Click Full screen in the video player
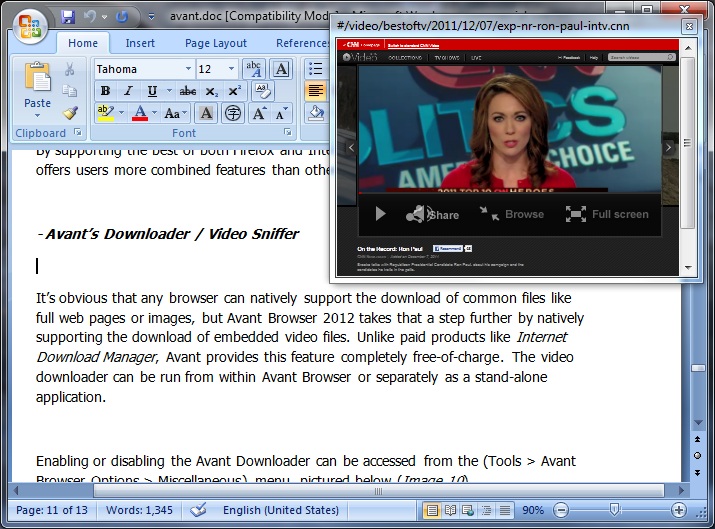 pyautogui.click(x=607, y=214)
